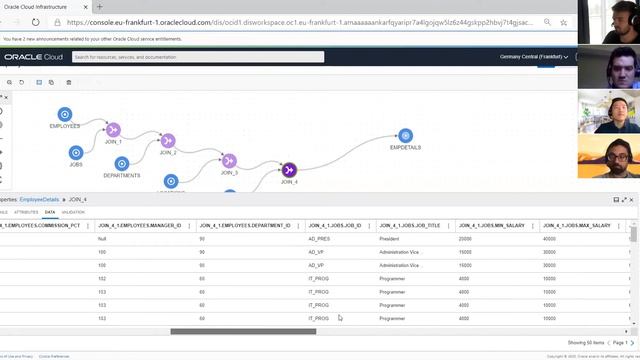Click the vertical scrollbar thumb of data table
Viewport: 640px width, 360px height.
point(633,234)
